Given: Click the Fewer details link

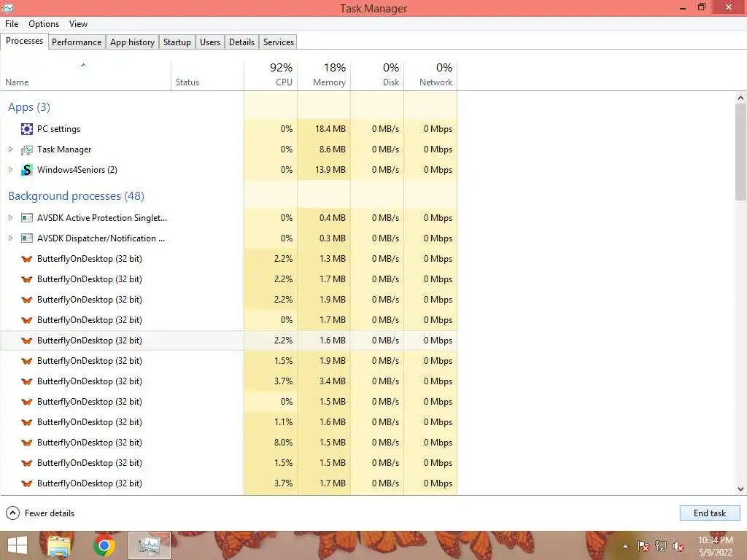Looking at the screenshot, I should (x=50, y=513).
